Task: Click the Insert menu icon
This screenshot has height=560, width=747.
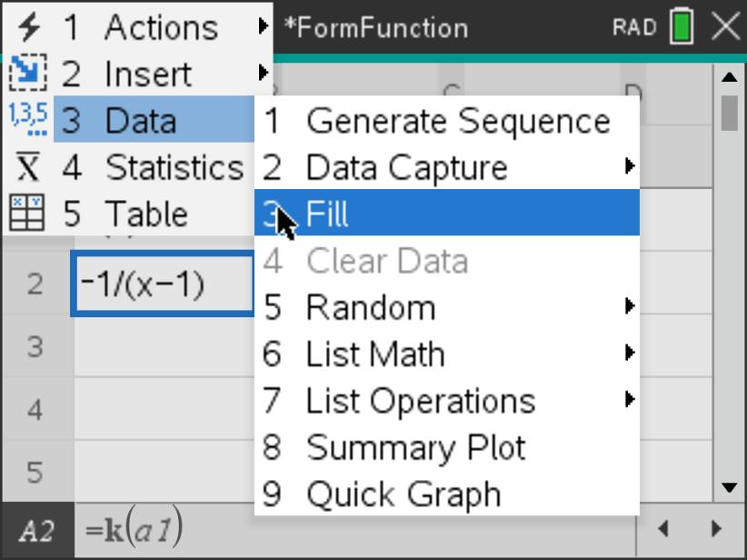Action: coord(28,74)
